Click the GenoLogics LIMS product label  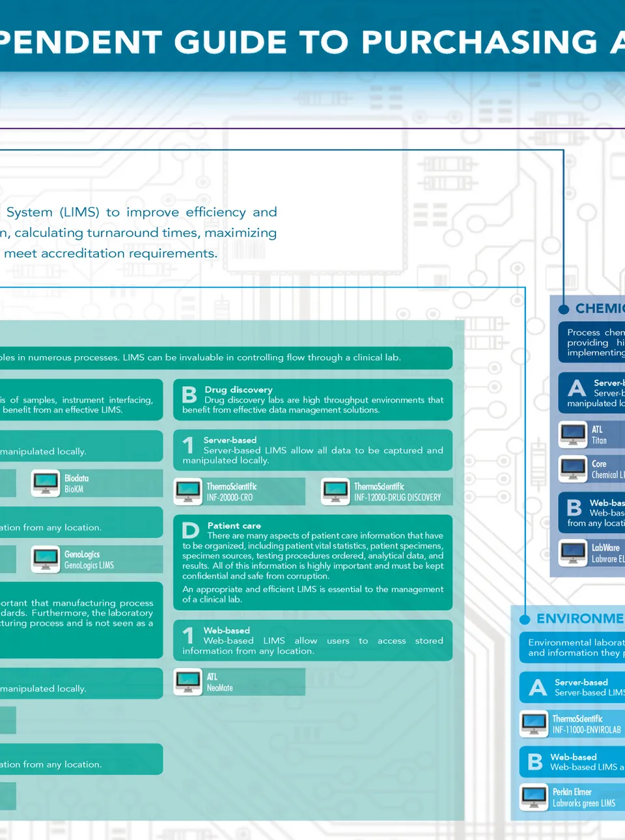click(89, 559)
